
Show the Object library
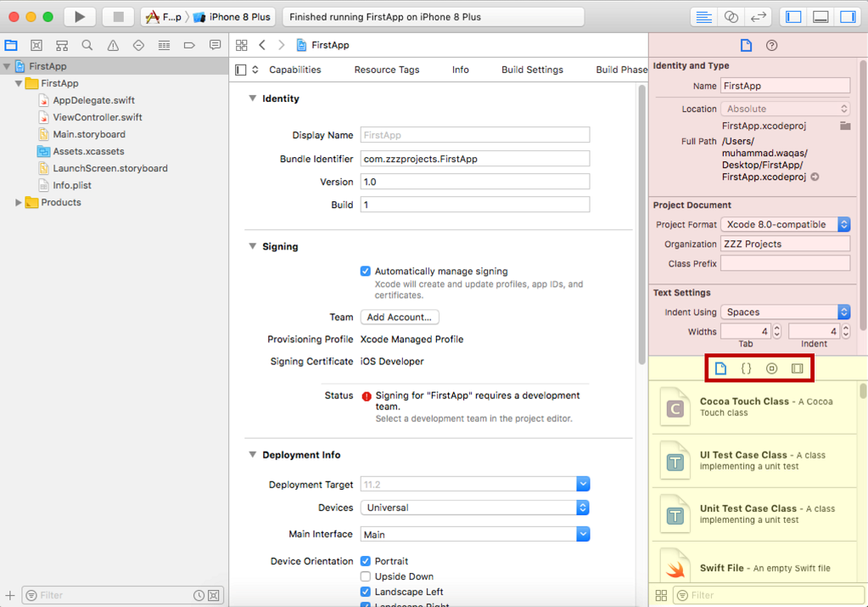click(x=771, y=368)
